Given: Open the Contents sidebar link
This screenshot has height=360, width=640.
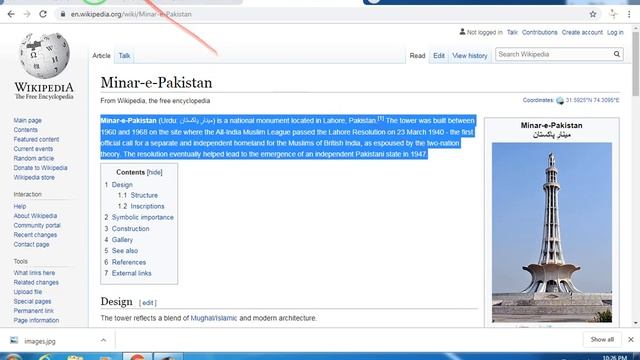Looking at the screenshot, I should click(25, 130).
